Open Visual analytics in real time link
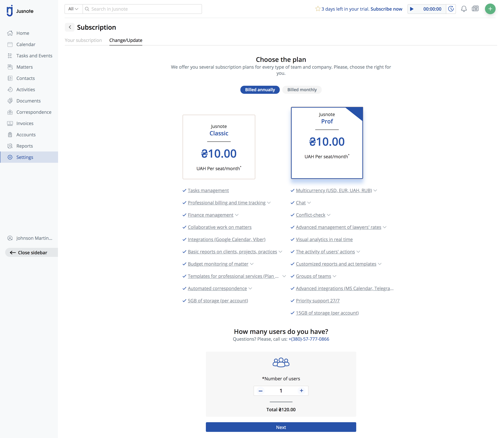The width and height of the screenshot is (504, 438). (x=324, y=239)
